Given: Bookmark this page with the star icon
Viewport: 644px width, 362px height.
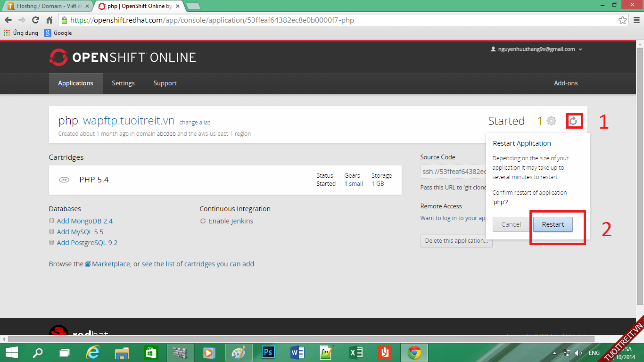Looking at the screenshot, I should tap(622, 20).
